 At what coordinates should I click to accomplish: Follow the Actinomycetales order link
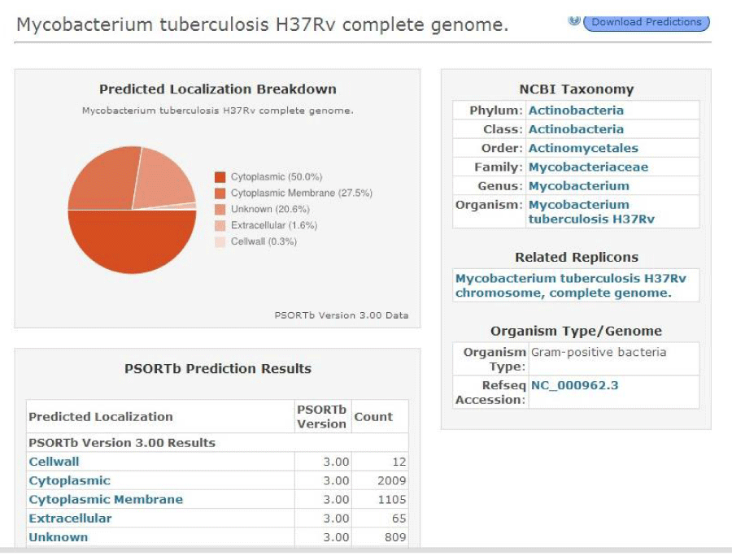(583, 149)
